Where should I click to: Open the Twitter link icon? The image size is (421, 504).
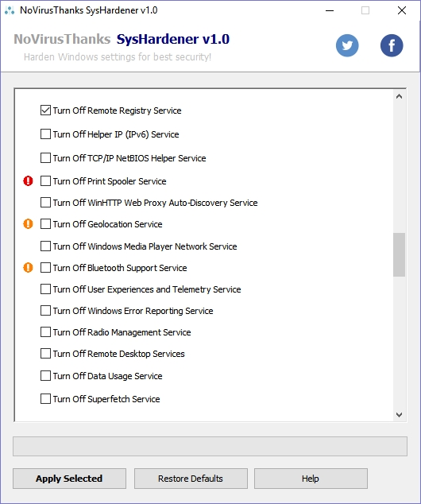pyautogui.click(x=347, y=45)
